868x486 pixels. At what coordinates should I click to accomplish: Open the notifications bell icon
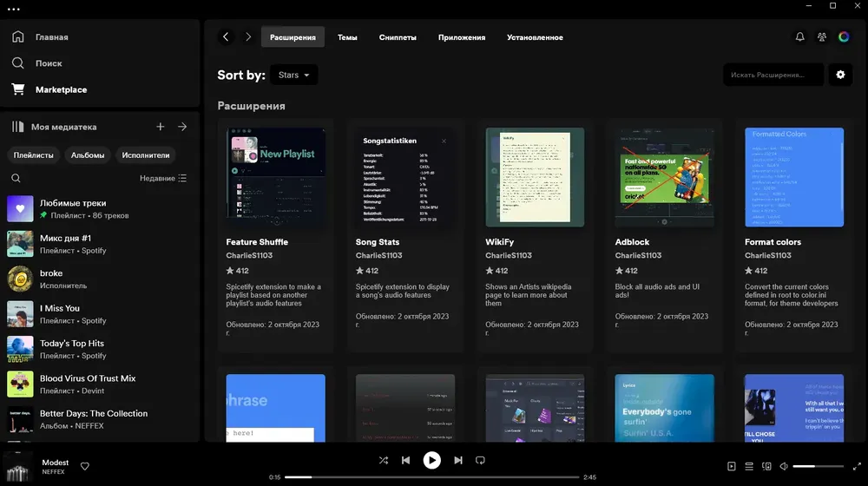point(800,37)
